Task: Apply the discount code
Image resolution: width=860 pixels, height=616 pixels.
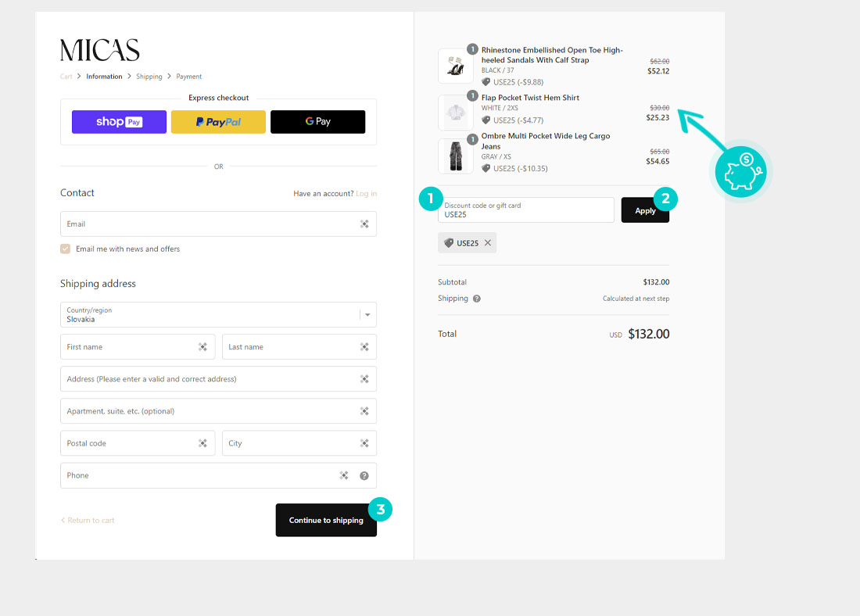Action: (x=644, y=210)
